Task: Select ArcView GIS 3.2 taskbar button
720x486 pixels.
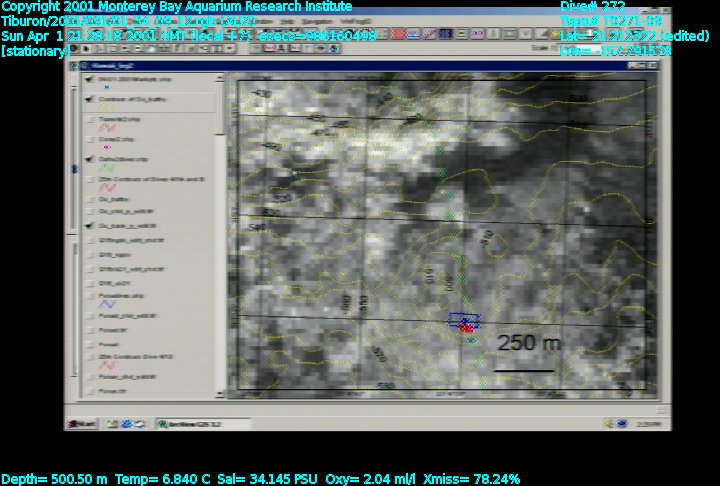Action: tap(188, 424)
